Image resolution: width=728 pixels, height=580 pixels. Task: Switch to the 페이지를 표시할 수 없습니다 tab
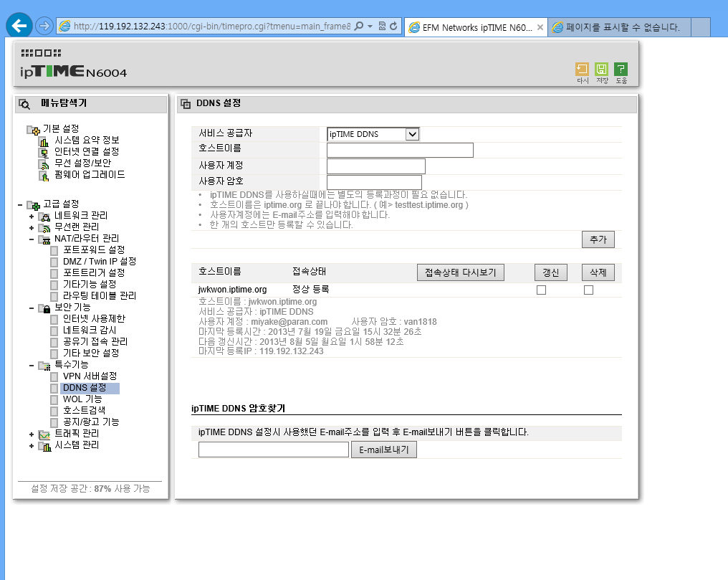(x=619, y=27)
